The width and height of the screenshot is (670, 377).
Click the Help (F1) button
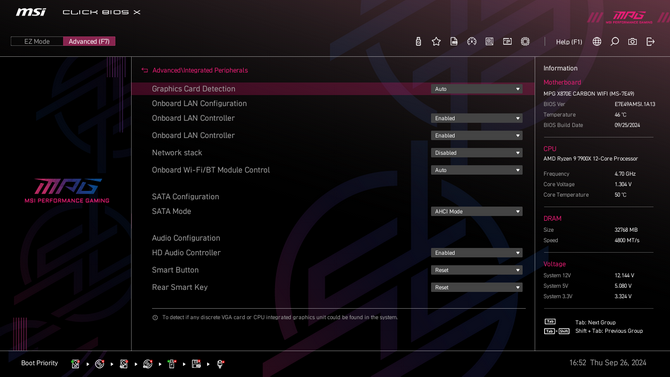[x=569, y=42]
